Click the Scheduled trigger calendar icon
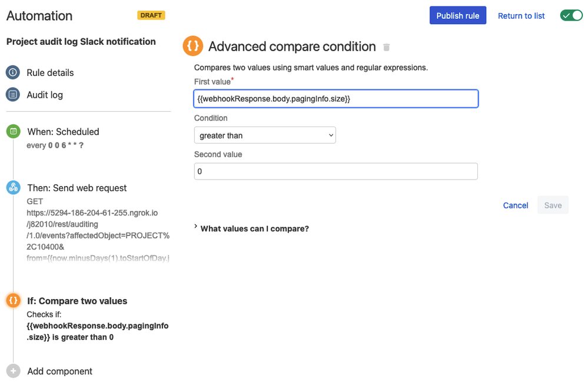The image size is (588, 392). [x=13, y=131]
